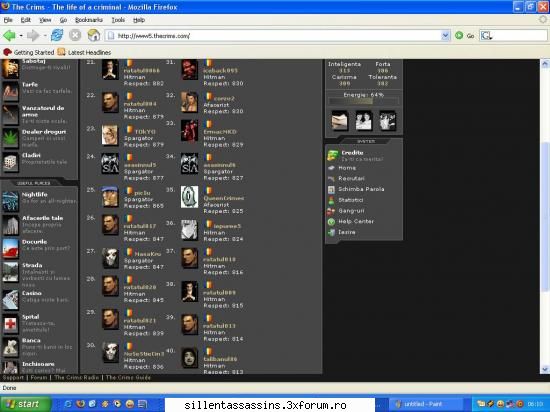Go to the Firefox Home icon

[x=94, y=35]
